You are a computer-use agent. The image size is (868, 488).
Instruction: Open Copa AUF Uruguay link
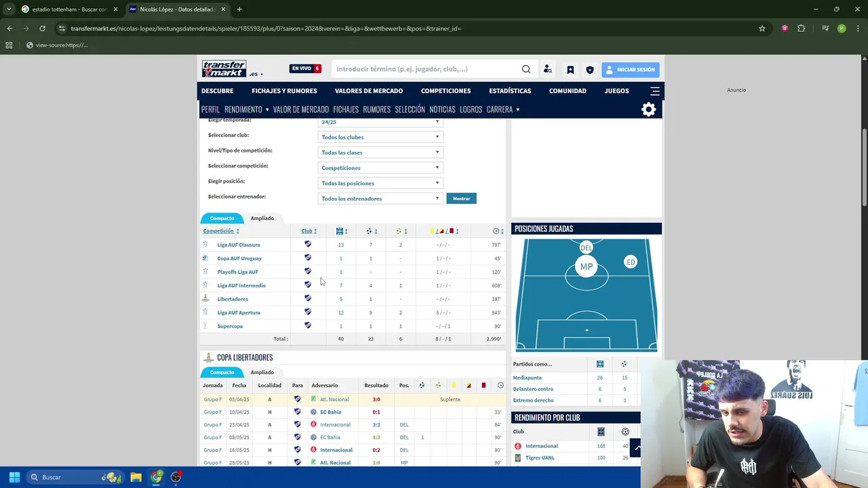[x=239, y=258]
